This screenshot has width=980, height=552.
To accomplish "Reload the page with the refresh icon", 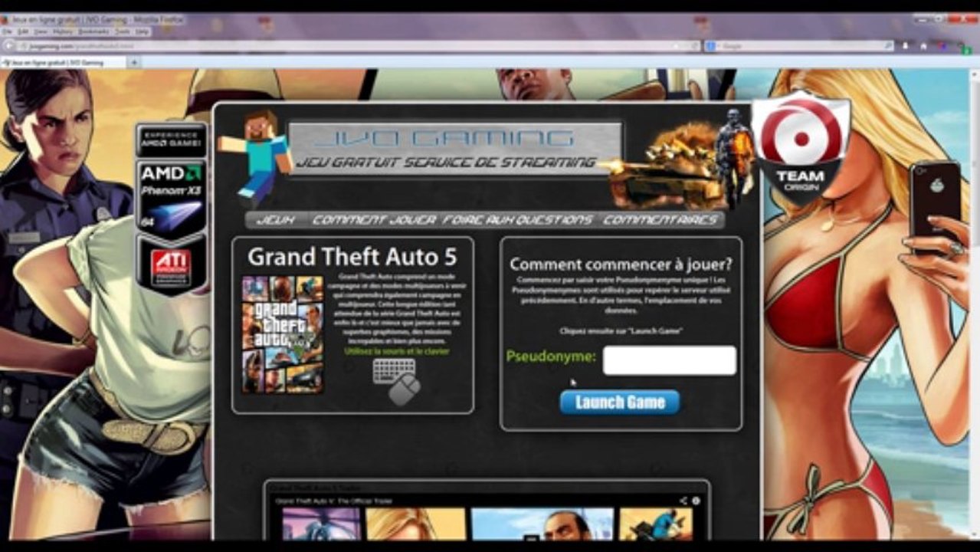I will (x=694, y=46).
